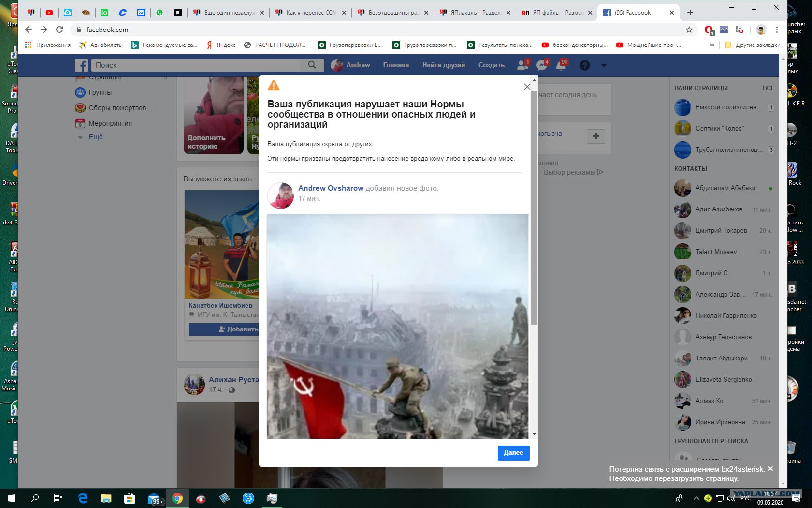Image resolution: width=812 pixels, height=508 pixels.
Task: Open Яндекс bookmark
Action: (x=221, y=45)
